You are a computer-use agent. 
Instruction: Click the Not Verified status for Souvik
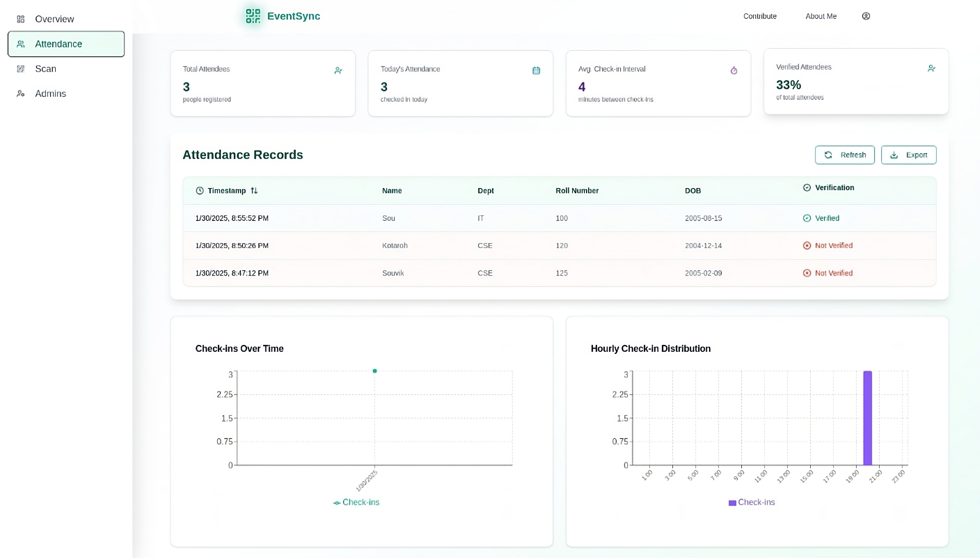coord(833,273)
